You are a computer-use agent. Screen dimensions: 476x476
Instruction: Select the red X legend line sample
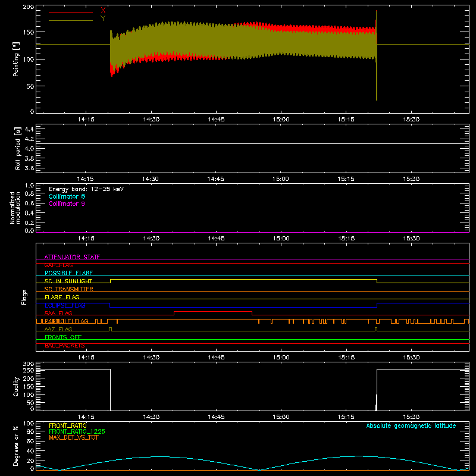coord(71,12)
